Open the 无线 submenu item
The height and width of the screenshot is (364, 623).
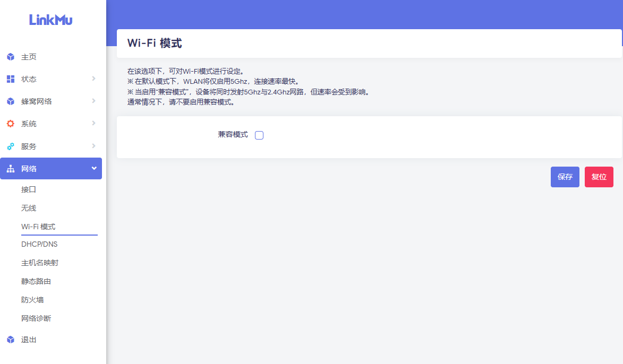[29, 208]
